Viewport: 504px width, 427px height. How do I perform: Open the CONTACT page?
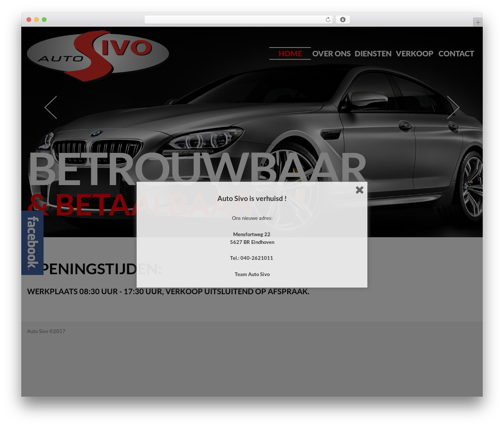click(x=456, y=54)
